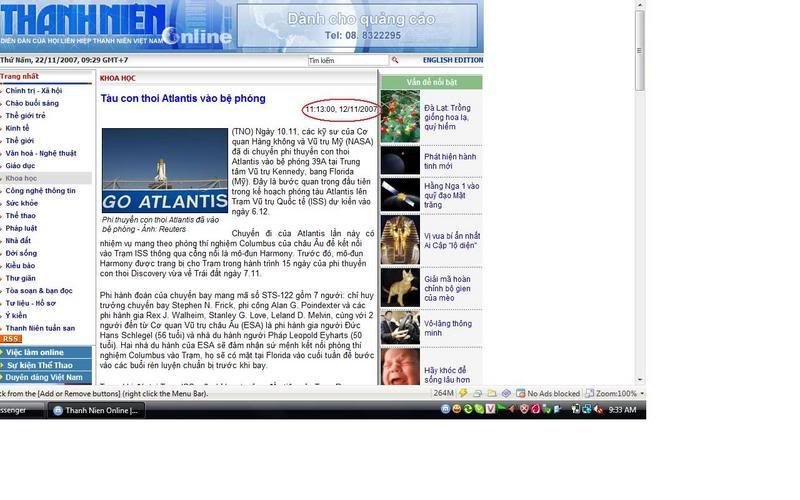800x500 pixels.
Task: Click the ad blocker icon before No Ads blocked
Action: tap(520, 393)
